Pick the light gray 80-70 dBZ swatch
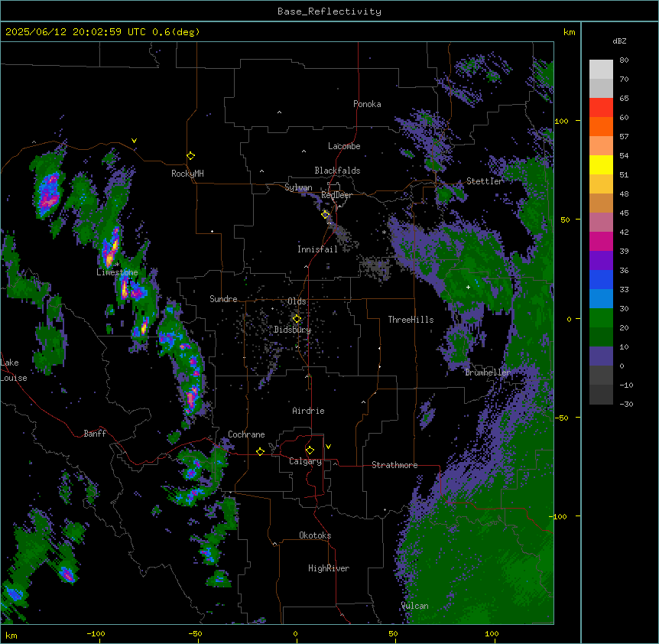 601,70
